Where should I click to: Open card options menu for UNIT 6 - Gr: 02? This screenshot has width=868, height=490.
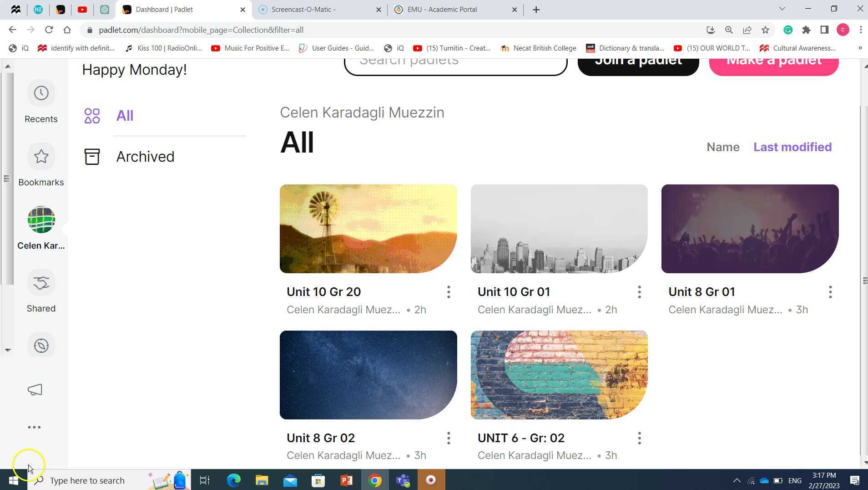(639, 438)
